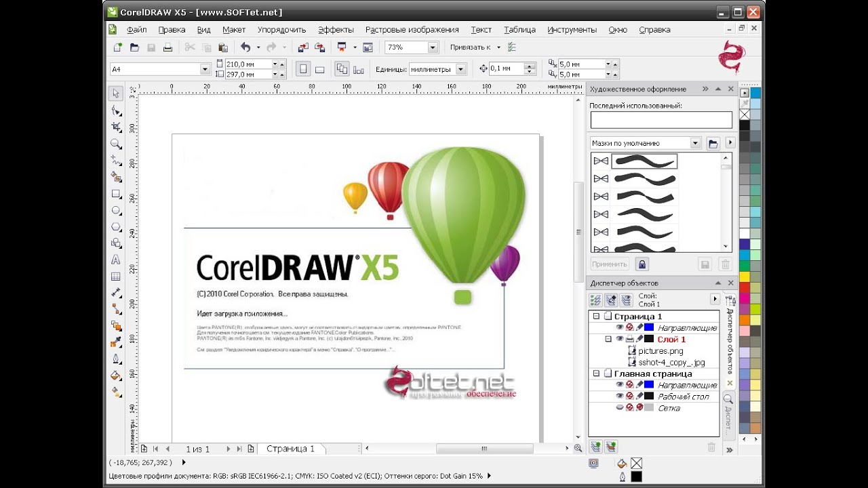Collapse Главная страница tree node
This screenshot has height=488, width=868.
click(x=596, y=373)
